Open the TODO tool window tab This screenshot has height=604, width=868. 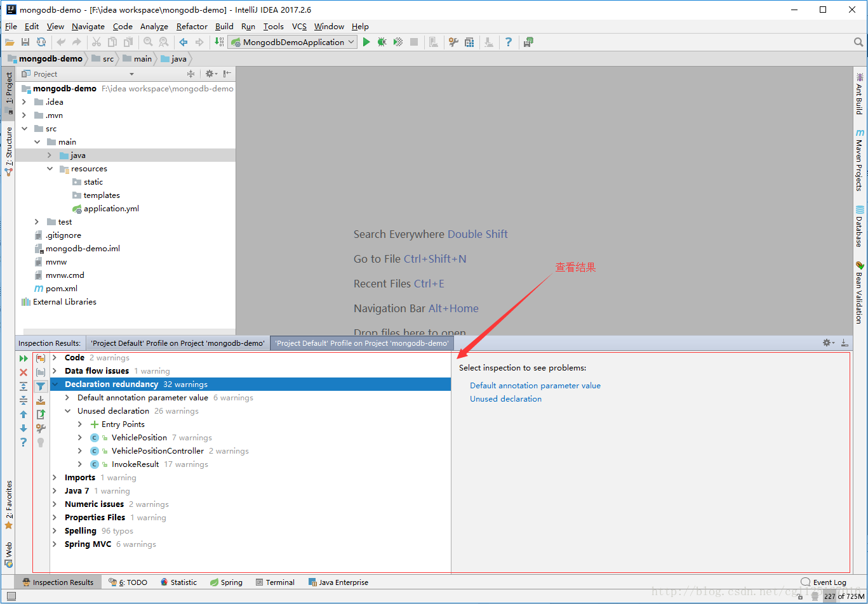point(128,582)
